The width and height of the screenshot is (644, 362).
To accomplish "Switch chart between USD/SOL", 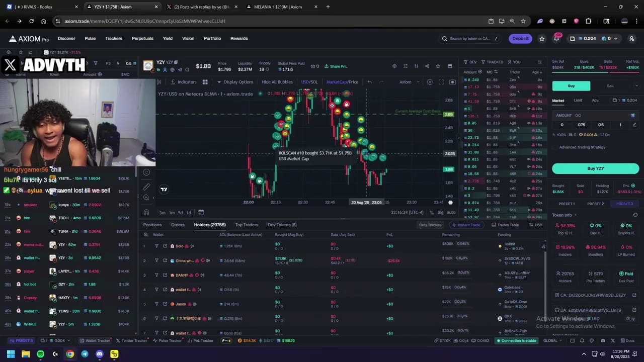I will [x=309, y=82].
